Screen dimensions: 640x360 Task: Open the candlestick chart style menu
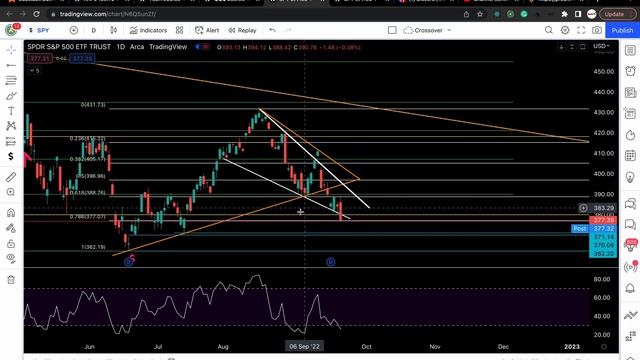click(113, 30)
